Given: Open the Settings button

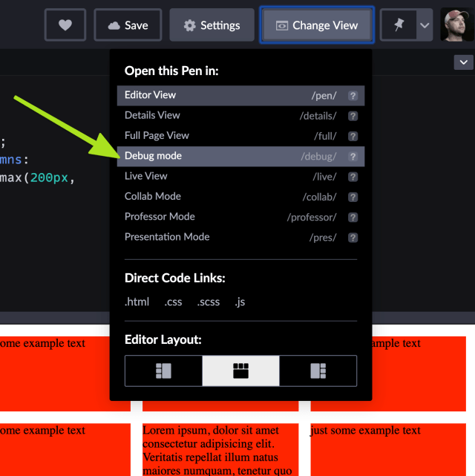Looking at the screenshot, I should point(212,25).
